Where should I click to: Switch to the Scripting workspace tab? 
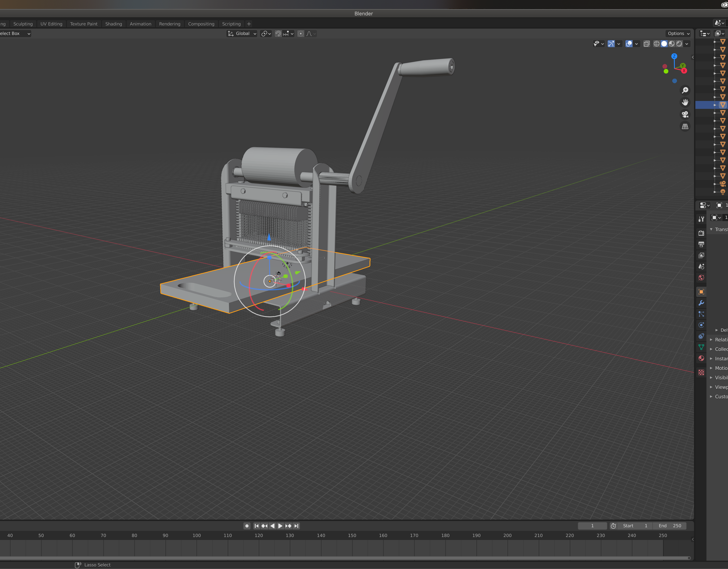tap(231, 24)
